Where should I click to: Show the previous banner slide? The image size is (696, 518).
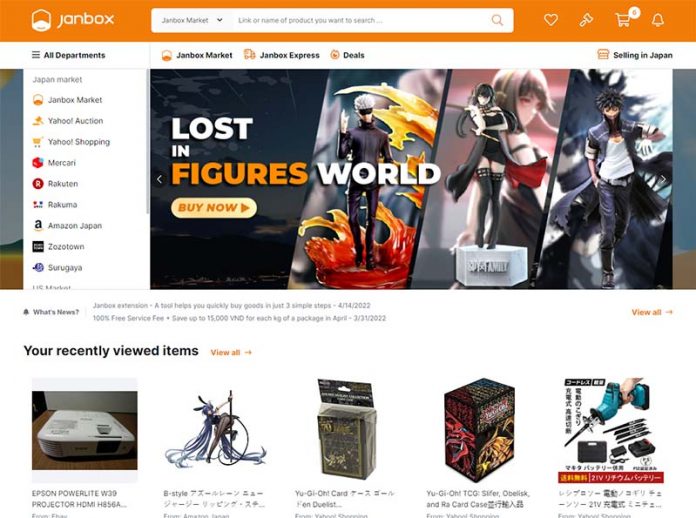click(160, 179)
